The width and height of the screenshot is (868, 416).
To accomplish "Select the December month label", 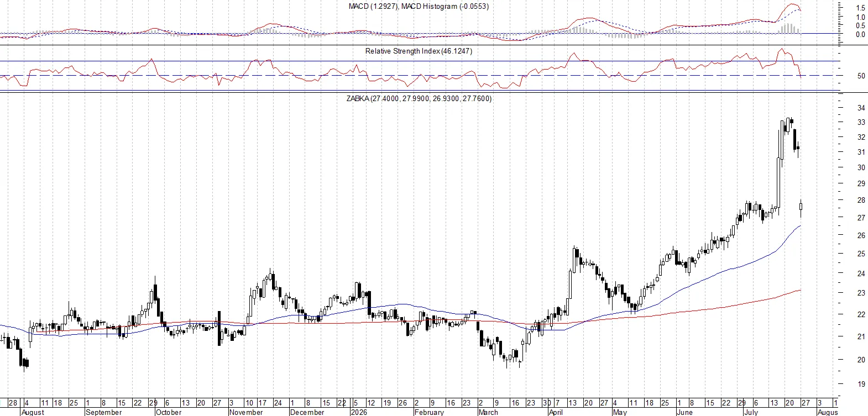I will (x=307, y=412).
